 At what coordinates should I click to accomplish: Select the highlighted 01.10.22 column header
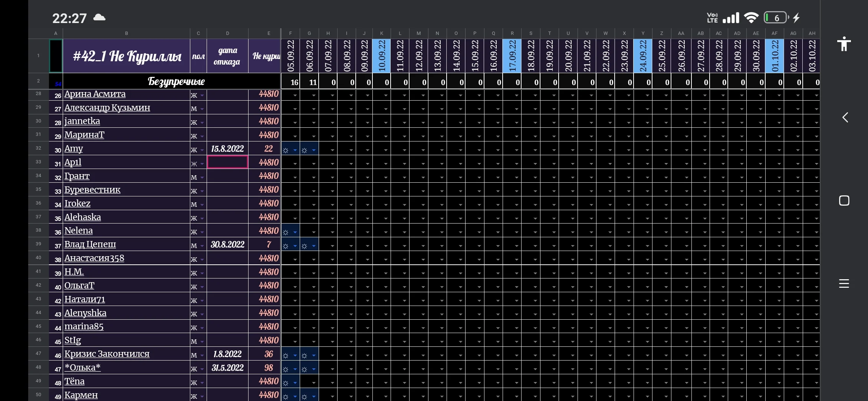775,56
